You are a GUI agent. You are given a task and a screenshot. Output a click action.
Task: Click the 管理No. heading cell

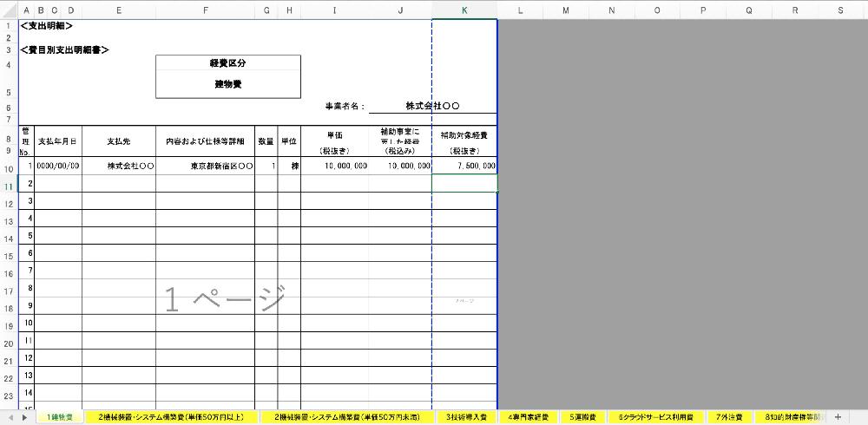point(27,141)
